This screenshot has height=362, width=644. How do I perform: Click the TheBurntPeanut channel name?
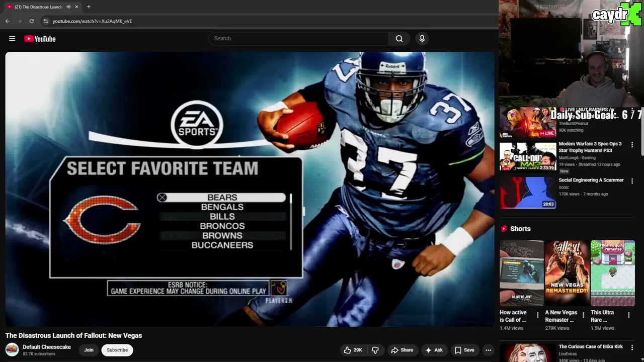[574, 124]
